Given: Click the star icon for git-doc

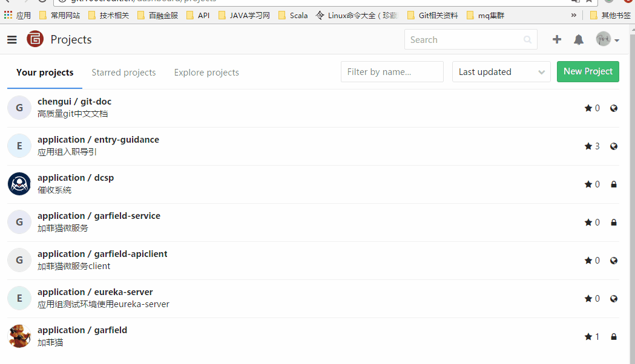Looking at the screenshot, I should [x=588, y=108].
